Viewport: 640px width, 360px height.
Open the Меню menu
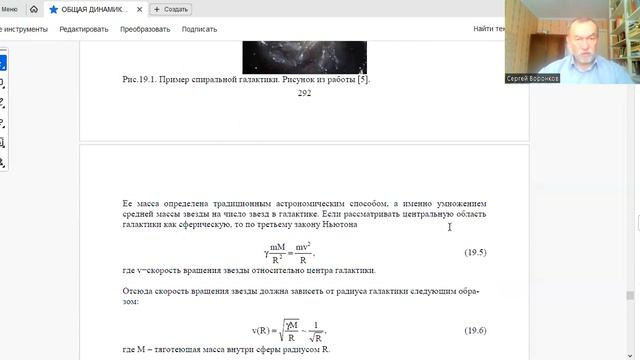click(x=9, y=9)
